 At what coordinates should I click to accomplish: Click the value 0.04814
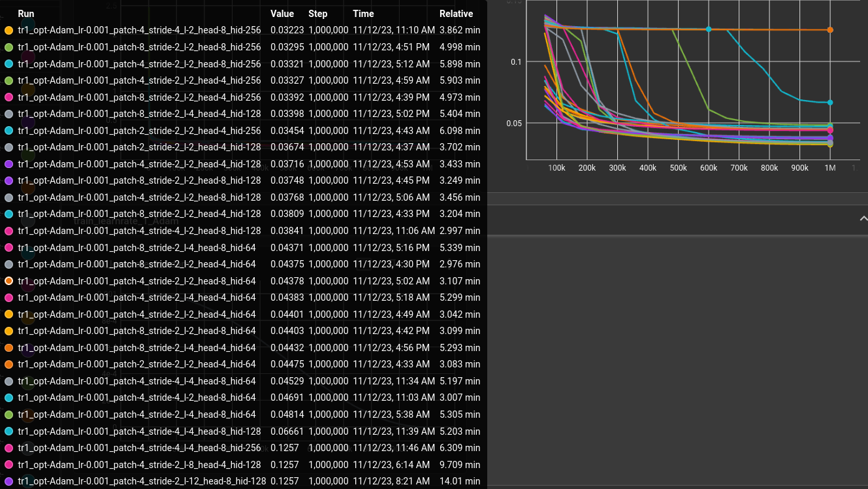287,414
